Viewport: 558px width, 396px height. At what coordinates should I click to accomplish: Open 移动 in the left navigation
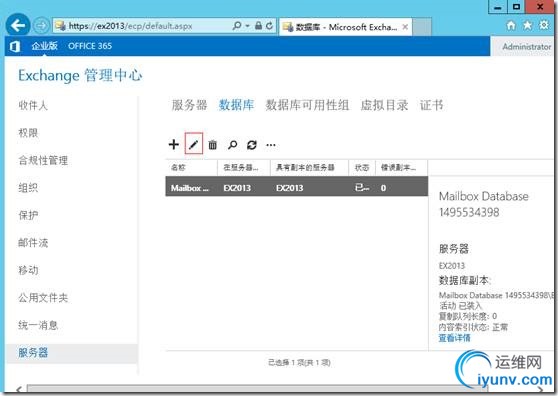tap(28, 270)
